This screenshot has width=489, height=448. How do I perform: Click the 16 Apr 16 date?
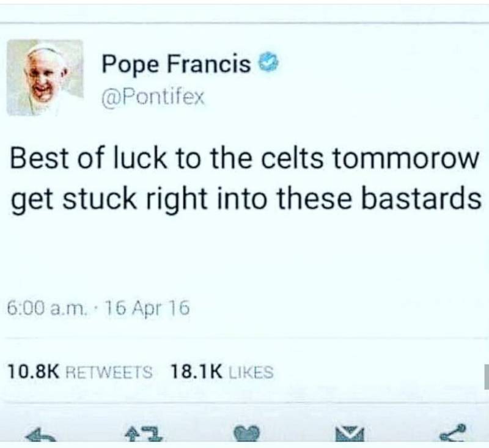147,308
